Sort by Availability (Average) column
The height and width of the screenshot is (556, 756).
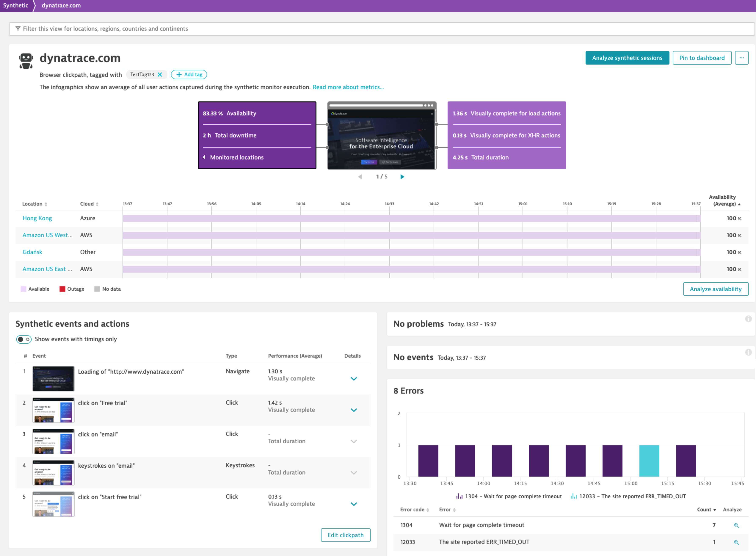(724, 201)
